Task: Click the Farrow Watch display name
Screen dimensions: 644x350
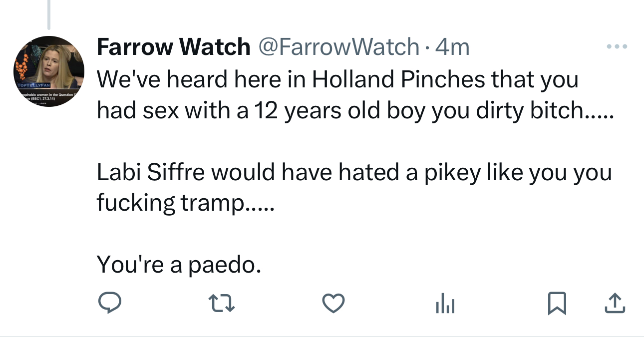Action: point(173,47)
